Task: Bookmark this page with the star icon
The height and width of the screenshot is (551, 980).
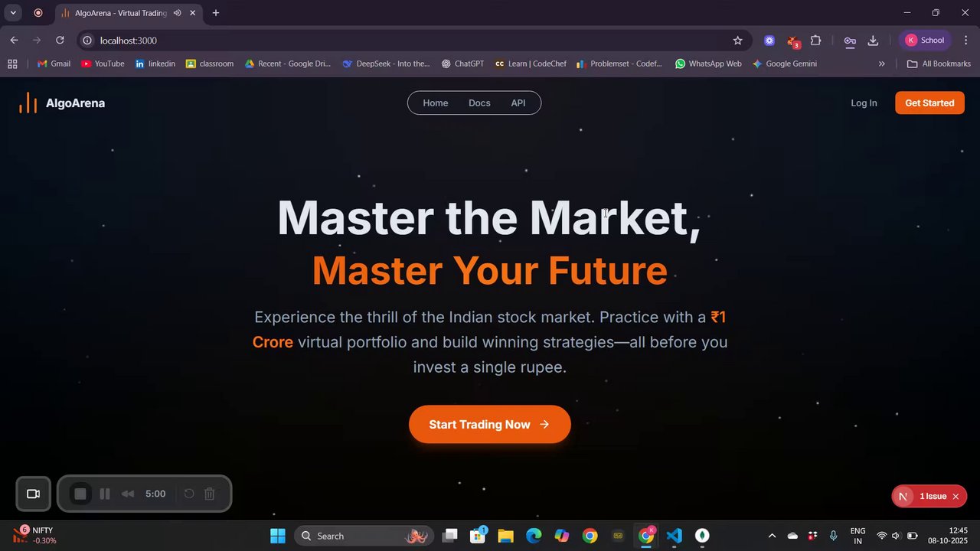Action: [737, 41]
